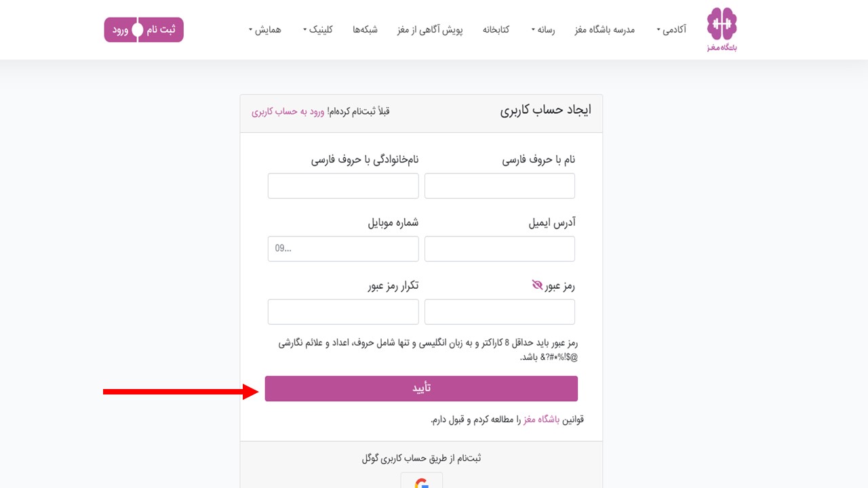Click the ورود login button
This screenshot has height=488, width=868.
tap(121, 30)
